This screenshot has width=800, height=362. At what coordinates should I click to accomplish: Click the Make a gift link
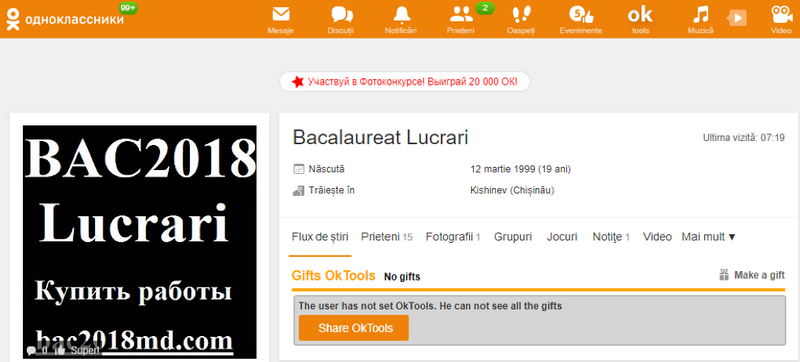coord(759,275)
